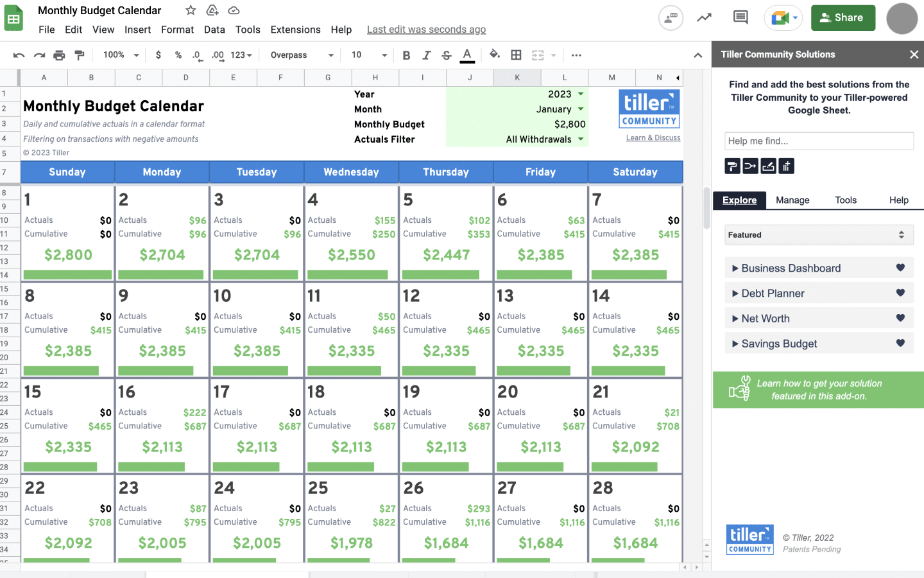The height and width of the screenshot is (578, 924).
Task: Toggle italic formatting
Action: (426, 55)
